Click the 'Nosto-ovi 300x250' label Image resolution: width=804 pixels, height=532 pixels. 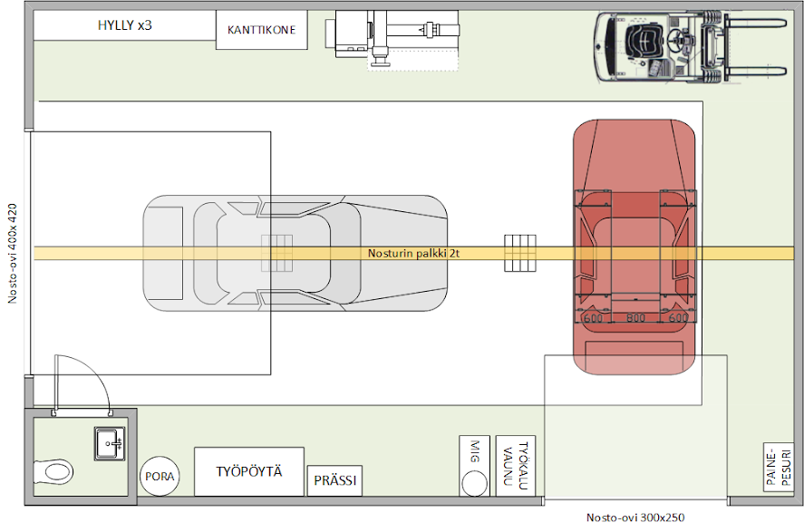[635, 517]
